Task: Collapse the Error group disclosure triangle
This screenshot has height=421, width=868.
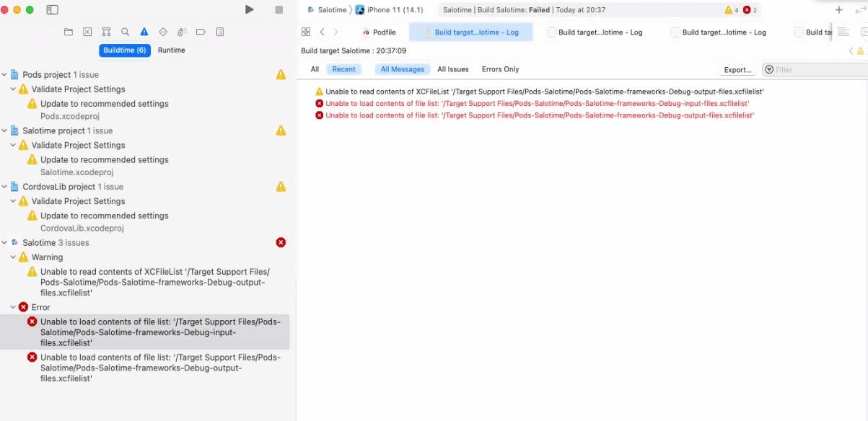Action: [x=13, y=307]
